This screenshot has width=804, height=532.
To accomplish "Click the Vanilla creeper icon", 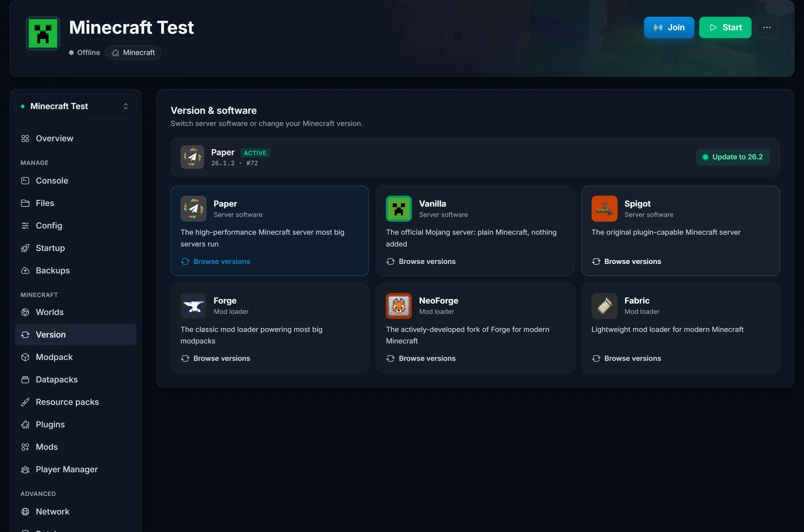I will [399, 208].
